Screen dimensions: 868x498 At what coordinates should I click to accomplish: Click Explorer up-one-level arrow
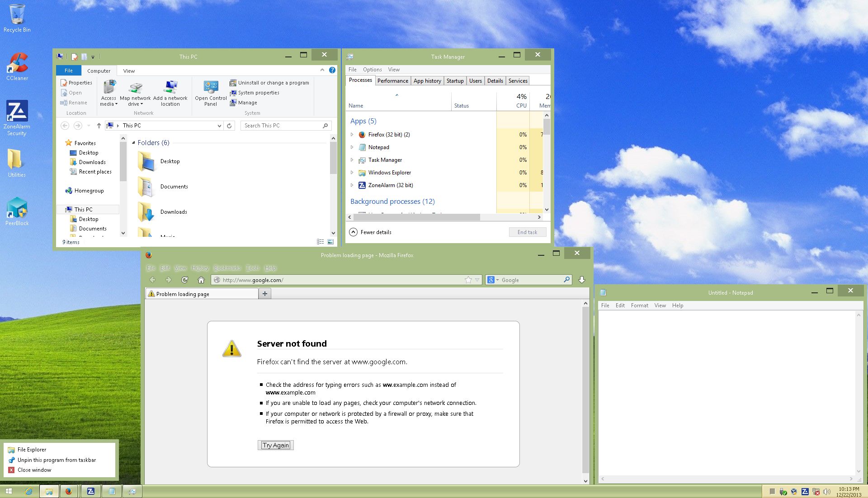click(x=99, y=126)
